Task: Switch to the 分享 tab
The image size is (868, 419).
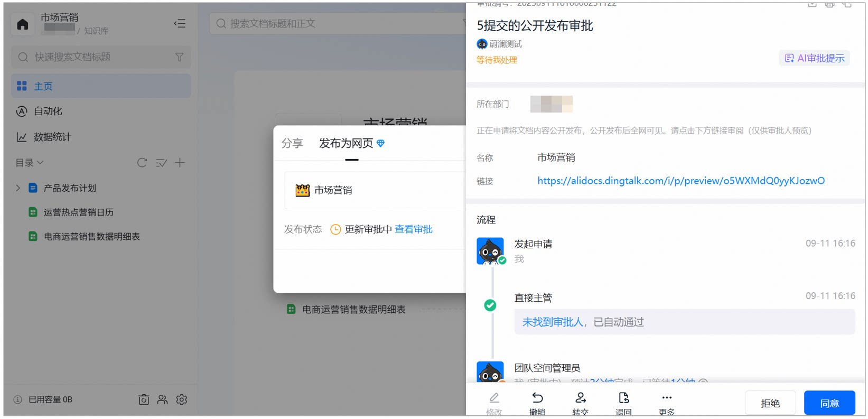Action: (x=292, y=143)
